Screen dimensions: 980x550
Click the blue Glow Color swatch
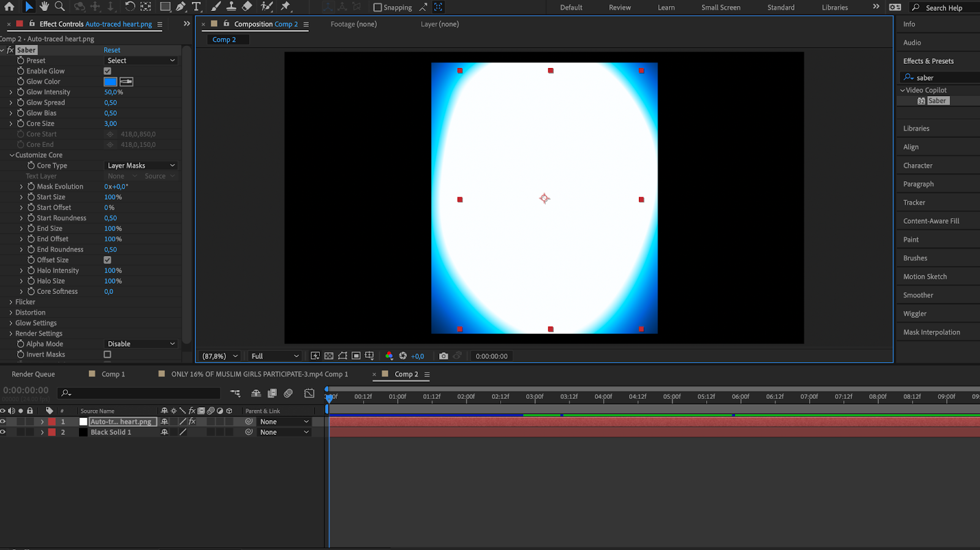point(110,81)
